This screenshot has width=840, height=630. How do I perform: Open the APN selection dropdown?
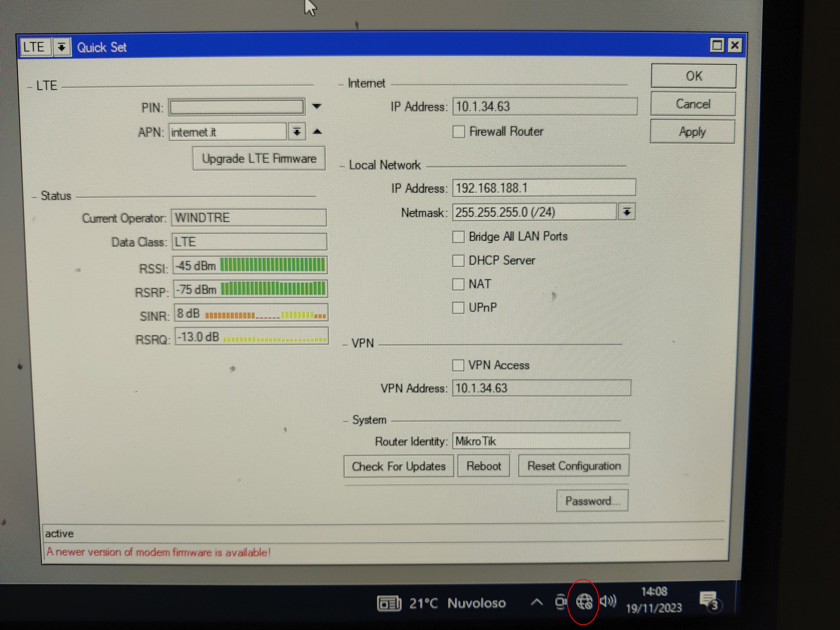pos(297,132)
